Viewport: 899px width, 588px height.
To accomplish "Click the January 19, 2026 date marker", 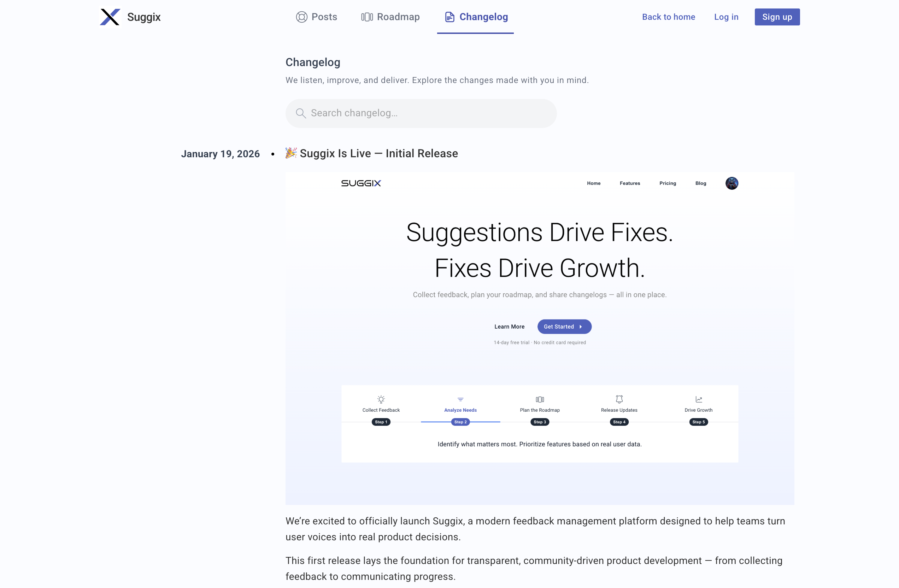I will (x=220, y=154).
